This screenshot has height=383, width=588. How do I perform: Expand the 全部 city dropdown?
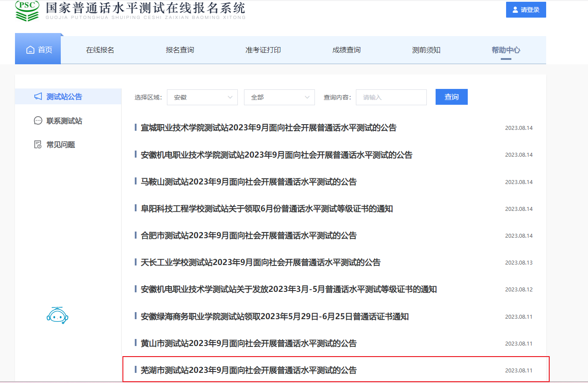coord(279,97)
